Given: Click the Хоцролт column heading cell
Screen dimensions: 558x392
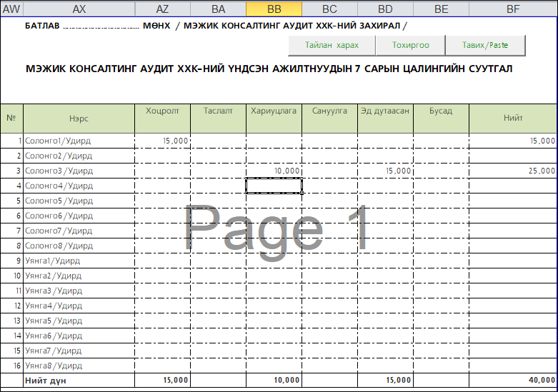Looking at the screenshot, I should tap(162, 118).
